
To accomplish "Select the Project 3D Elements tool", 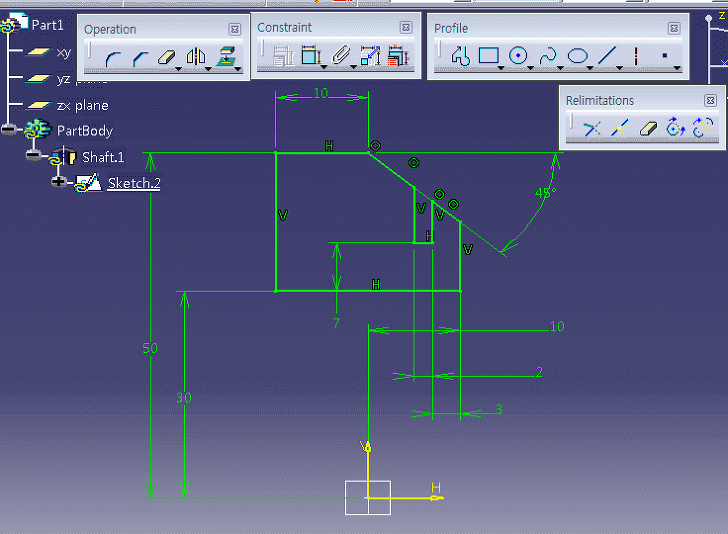I will point(226,57).
